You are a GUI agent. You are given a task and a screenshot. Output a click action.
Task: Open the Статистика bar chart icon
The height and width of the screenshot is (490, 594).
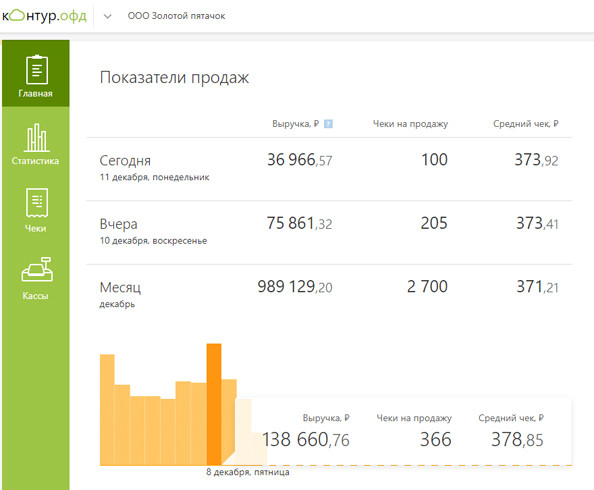click(37, 138)
